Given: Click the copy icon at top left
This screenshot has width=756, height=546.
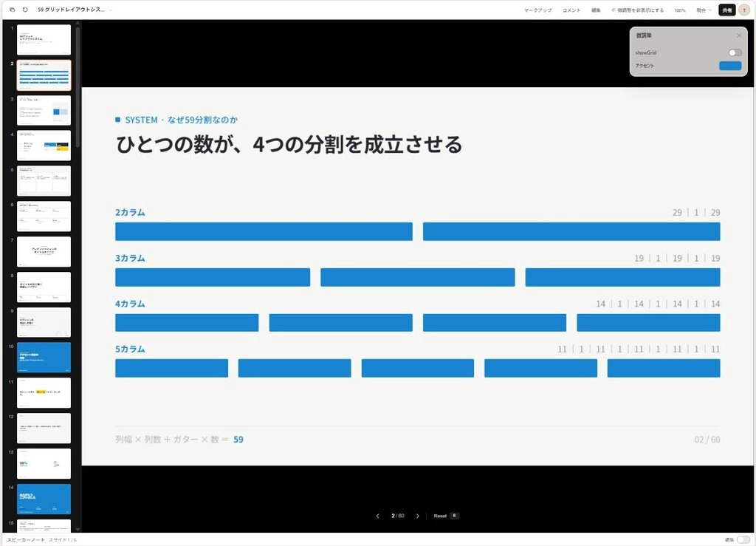Looking at the screenshot, I should tap(12, 10).
